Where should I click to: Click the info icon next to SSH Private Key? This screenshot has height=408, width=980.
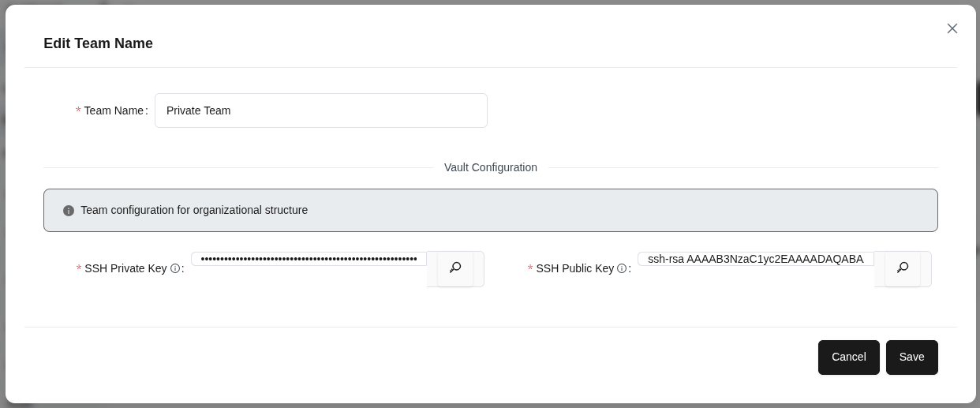point(175,268)
